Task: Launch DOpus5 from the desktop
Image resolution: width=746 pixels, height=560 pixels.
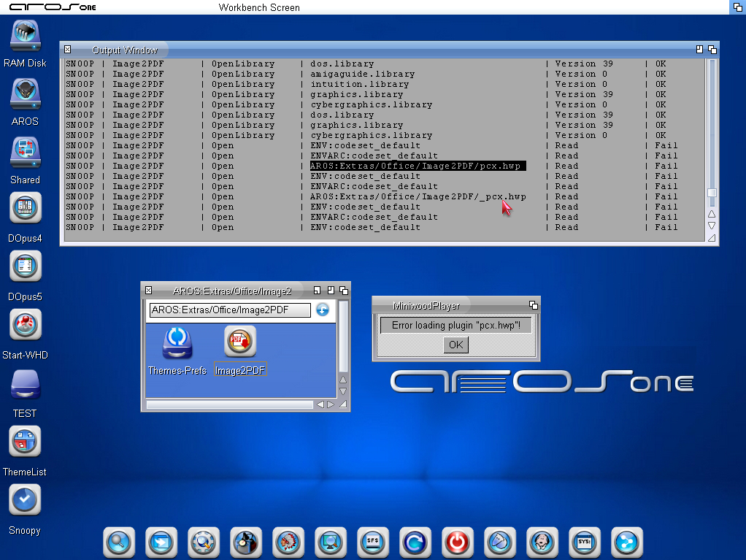Action: (26, 266)
